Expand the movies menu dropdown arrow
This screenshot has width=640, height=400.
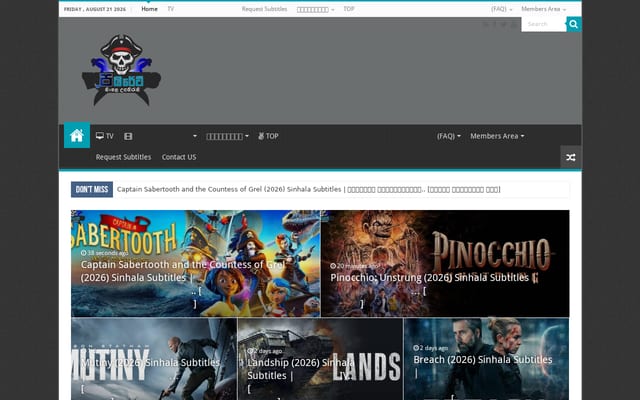coord(195,136)
